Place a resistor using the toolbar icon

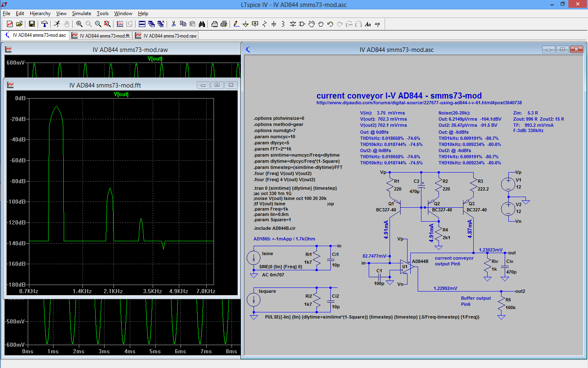(265, 24)
